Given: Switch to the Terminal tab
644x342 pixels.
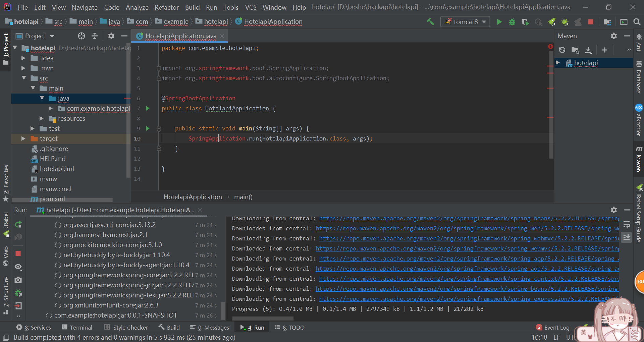Looking at the screenshot, I should click(x=80, y=327).
